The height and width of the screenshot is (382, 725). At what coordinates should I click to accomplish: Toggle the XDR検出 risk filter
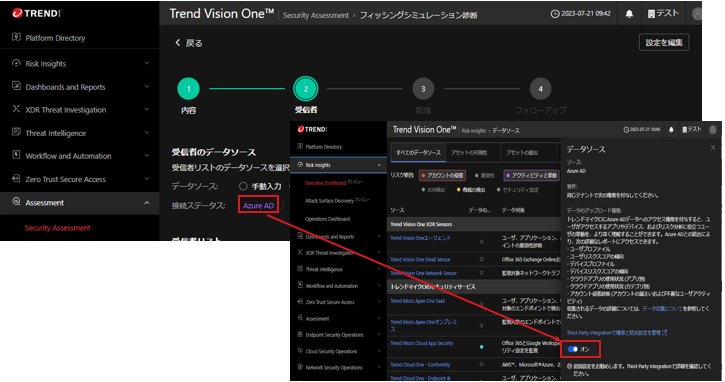(433, 190)
